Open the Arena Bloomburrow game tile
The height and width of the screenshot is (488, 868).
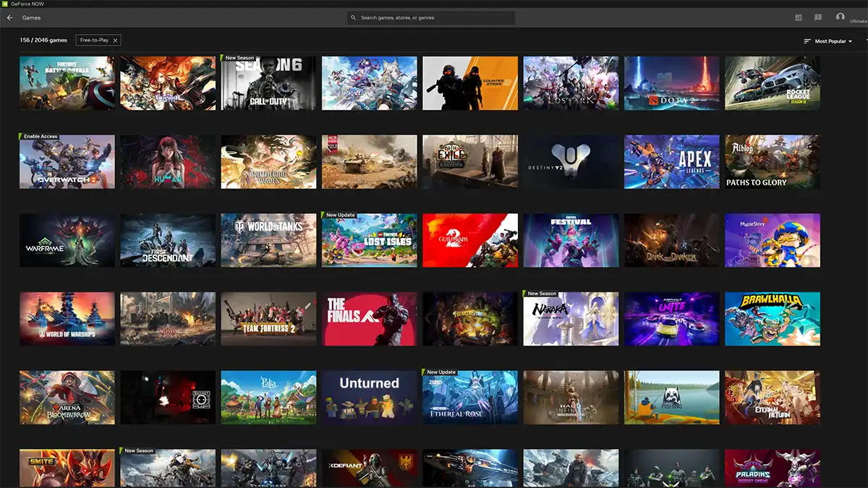click(67, 398)
